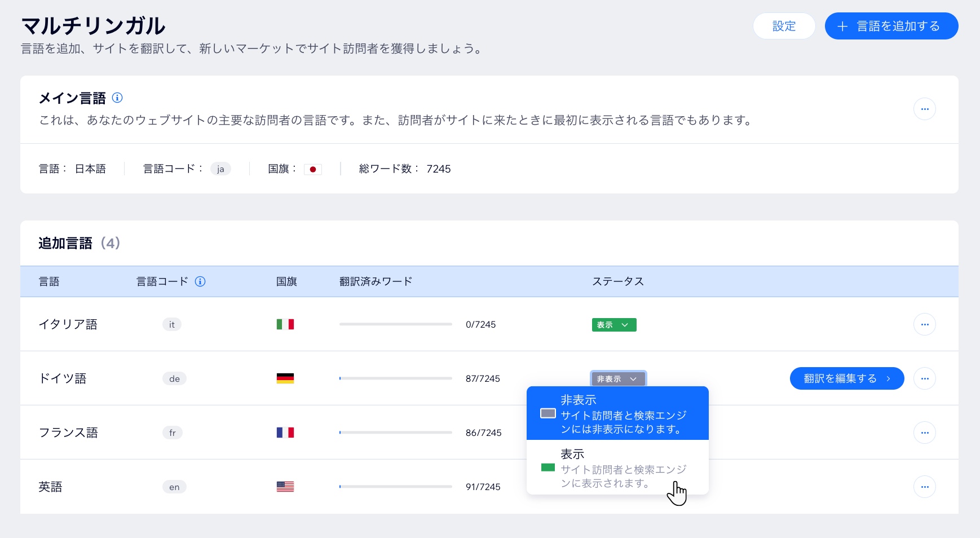Set イタリア語 status toggle to 表示
Viewport: 980px width, 538px height.
pyautogui.click(x=614, y=324)
